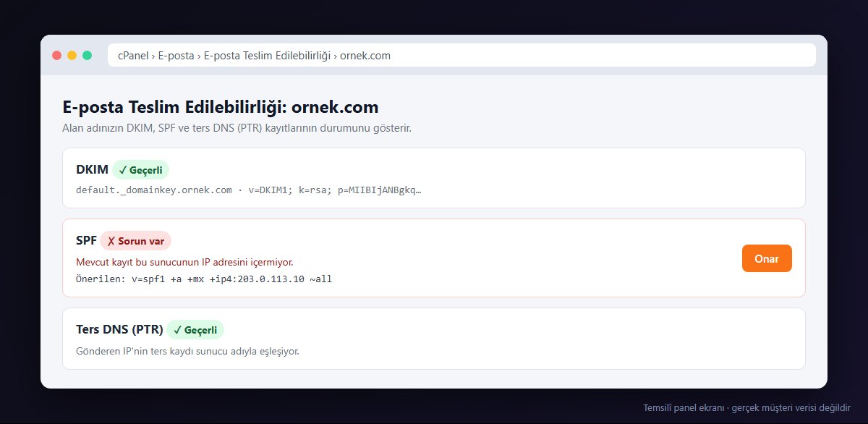Click the SPF heading
The width and height of the screenshot is (868, 424).
[86, 241]
